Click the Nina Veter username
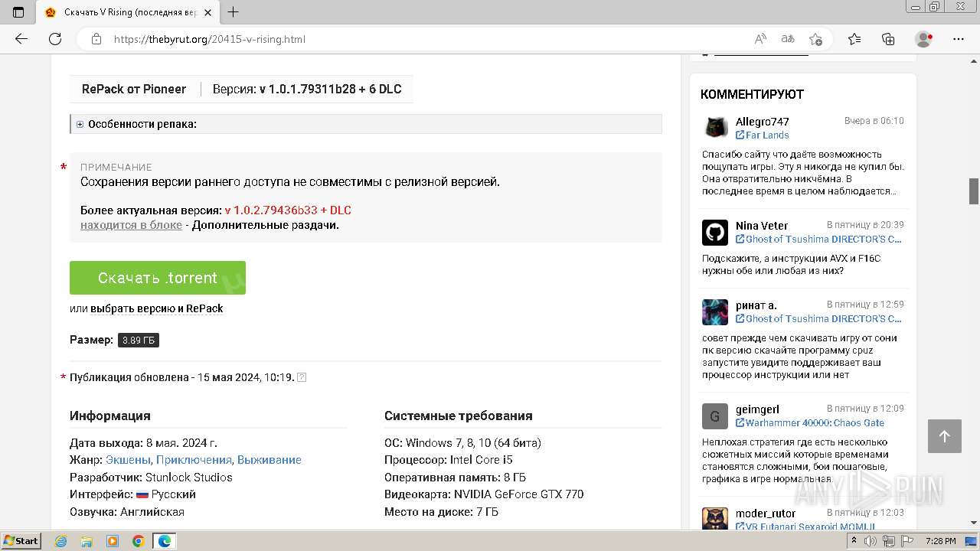Image resolution: width=980 pixels, height=551 pixels. (x=762, y=225)
